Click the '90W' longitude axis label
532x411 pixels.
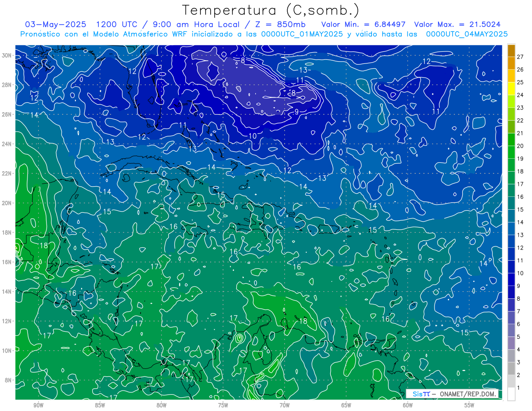38,405
